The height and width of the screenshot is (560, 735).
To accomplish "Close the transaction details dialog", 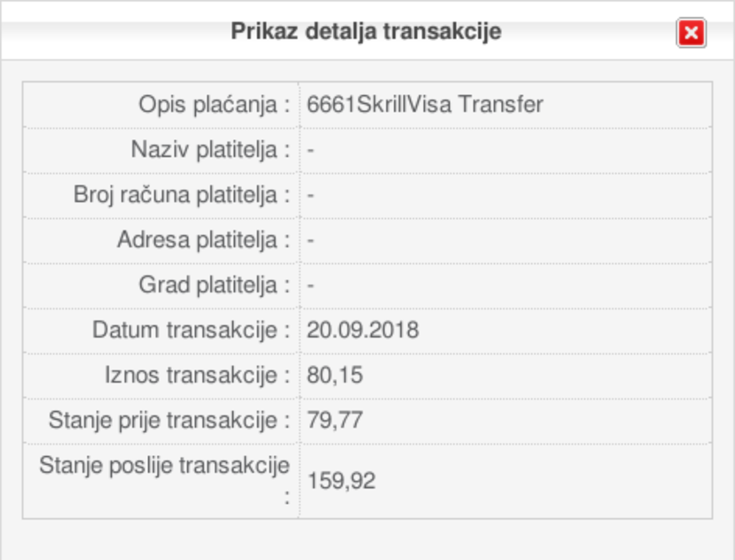I will (691, 33).
